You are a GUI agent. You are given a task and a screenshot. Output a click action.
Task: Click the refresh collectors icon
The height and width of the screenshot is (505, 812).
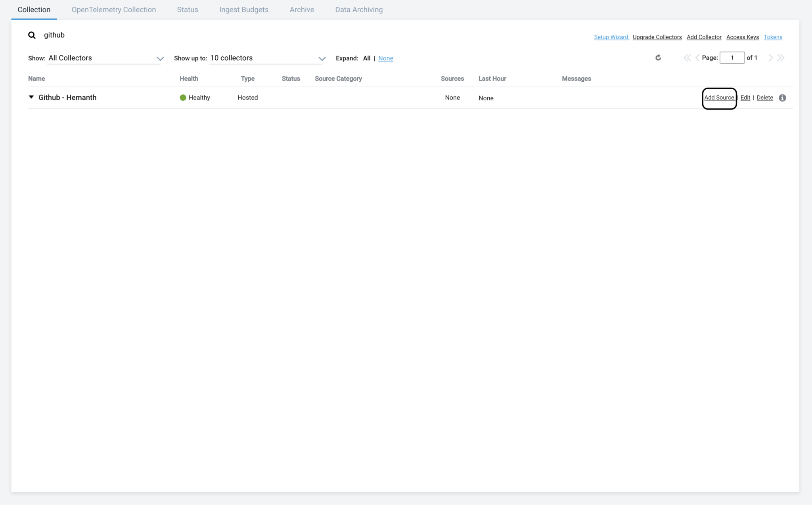click(x=658, y=58)
